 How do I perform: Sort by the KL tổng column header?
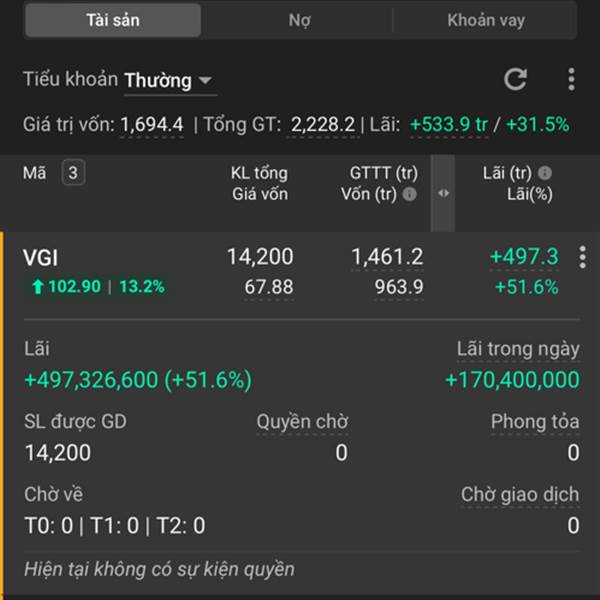pyautogui.click(x=258, y=172)
